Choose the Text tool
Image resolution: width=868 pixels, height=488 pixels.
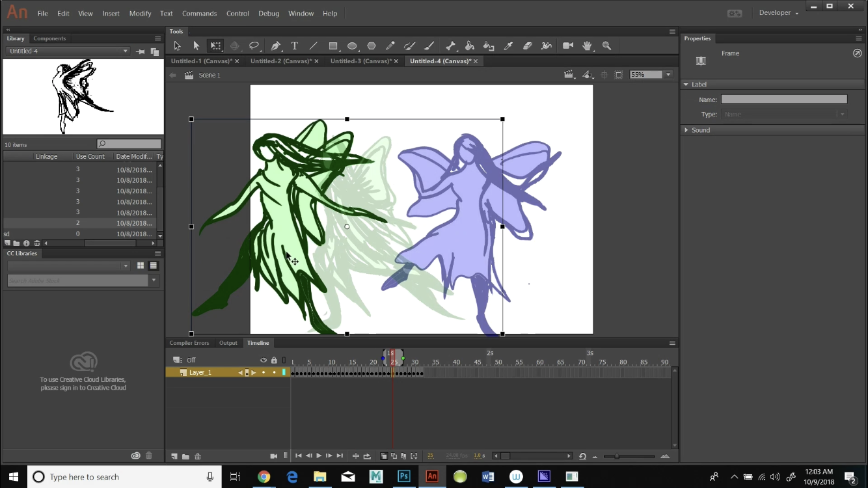click(294, 46)
